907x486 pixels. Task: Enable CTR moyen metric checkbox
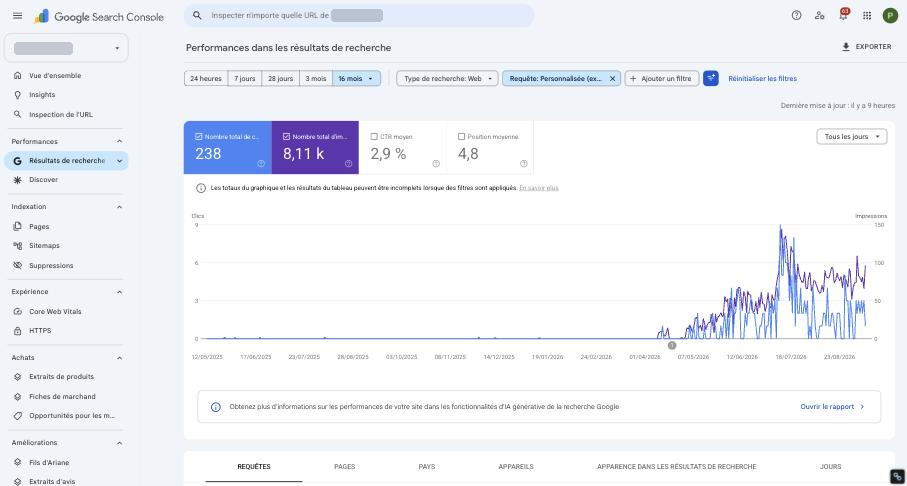tap(374, 137)
